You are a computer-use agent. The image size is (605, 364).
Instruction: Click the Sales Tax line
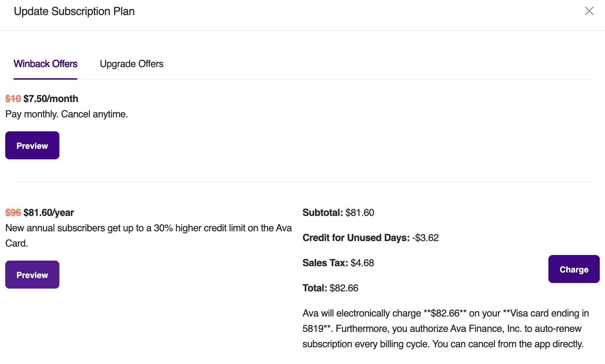pos(338,263)
